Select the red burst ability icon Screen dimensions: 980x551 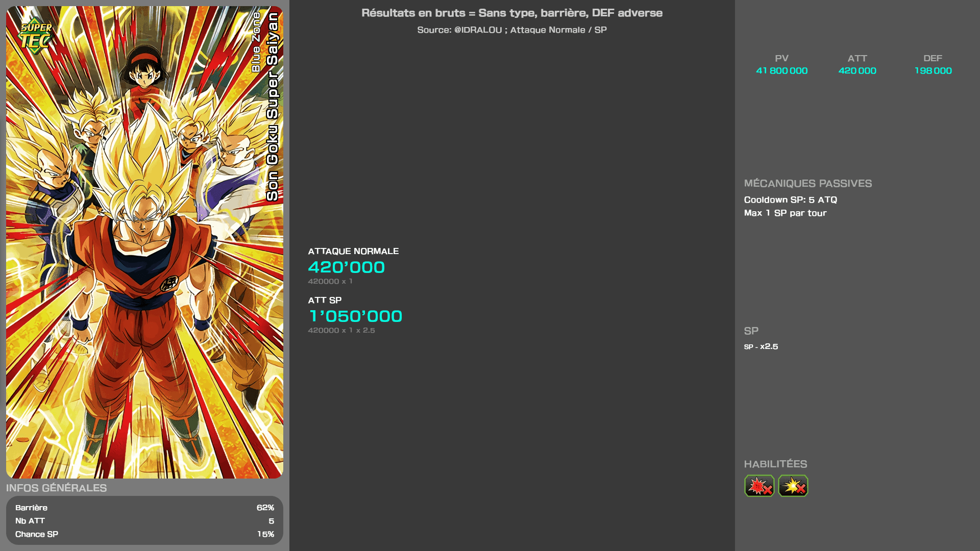759,486
